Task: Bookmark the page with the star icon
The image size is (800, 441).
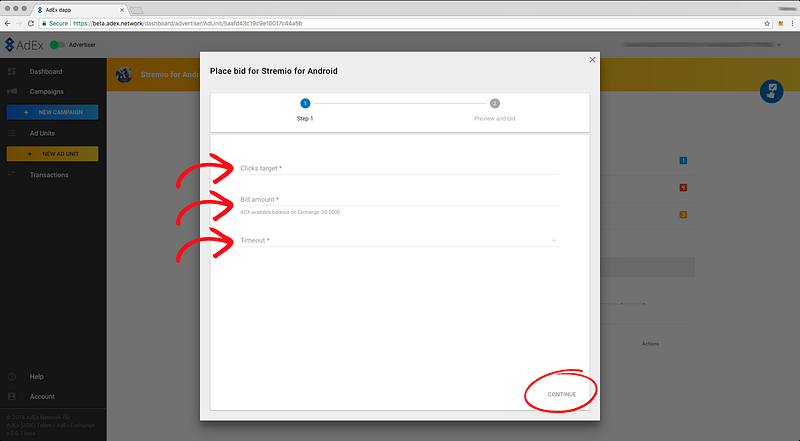Action: click(767, 23)
